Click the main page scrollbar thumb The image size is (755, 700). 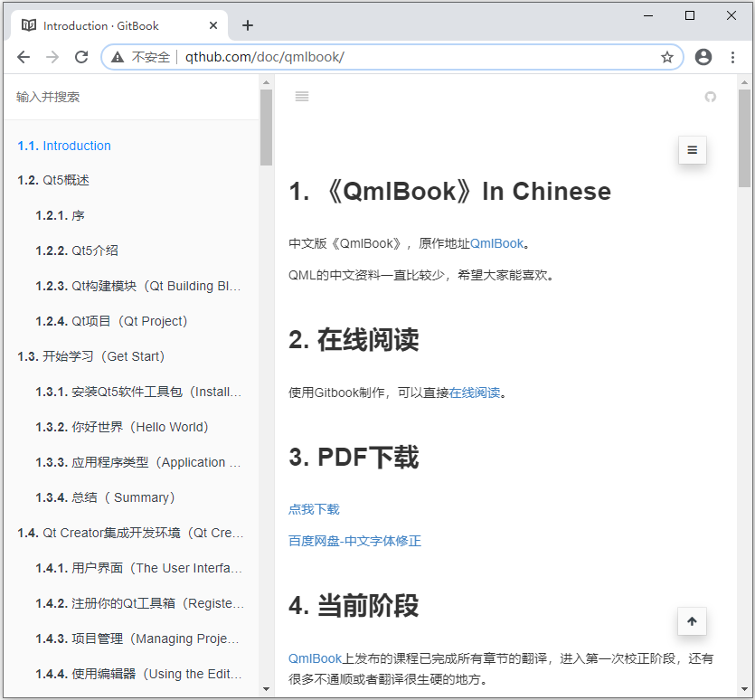(744, 138)
